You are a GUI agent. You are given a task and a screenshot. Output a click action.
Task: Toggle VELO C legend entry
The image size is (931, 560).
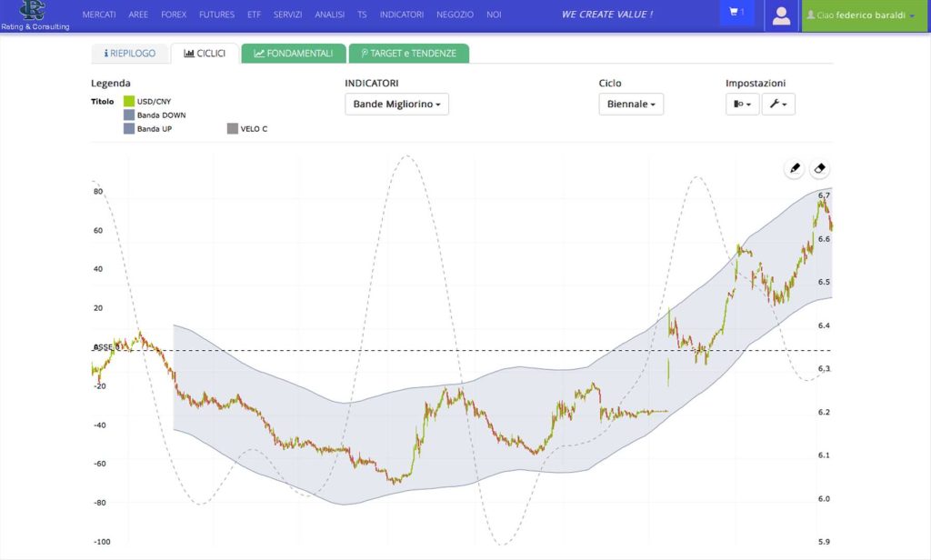(x=247, y=129)
